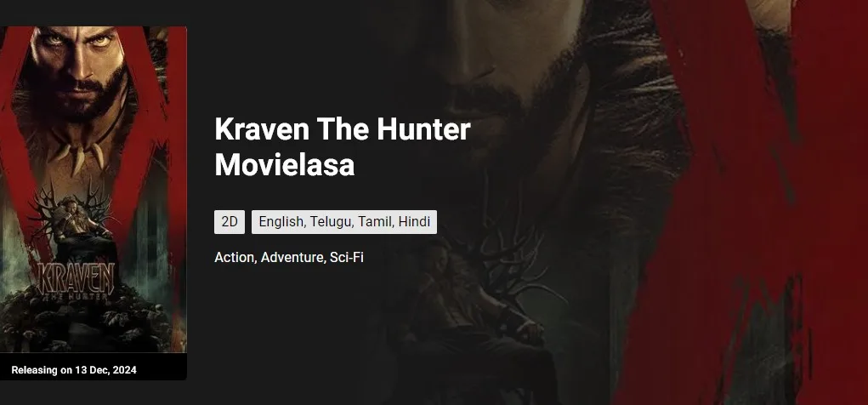Click the word Movielasa in the title

tap(285, 164)
